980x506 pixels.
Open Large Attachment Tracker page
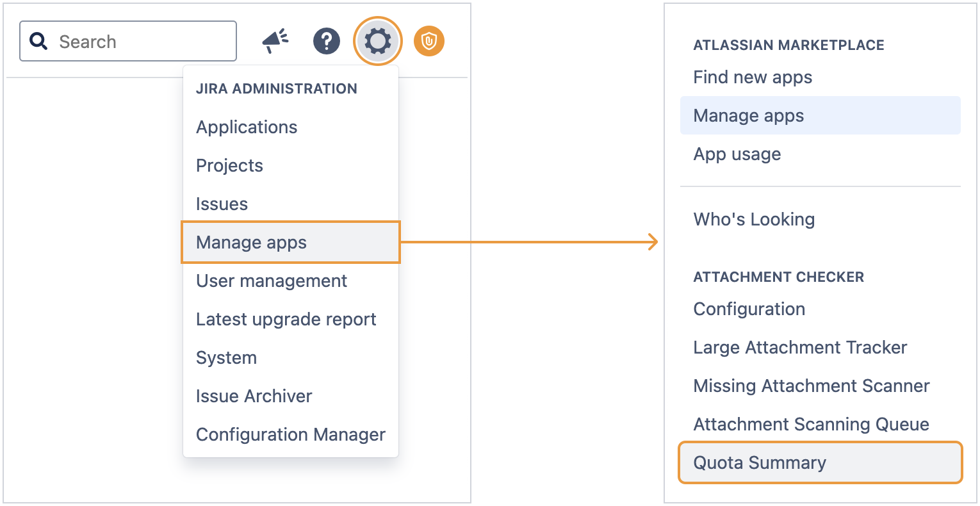click(800, 348)
